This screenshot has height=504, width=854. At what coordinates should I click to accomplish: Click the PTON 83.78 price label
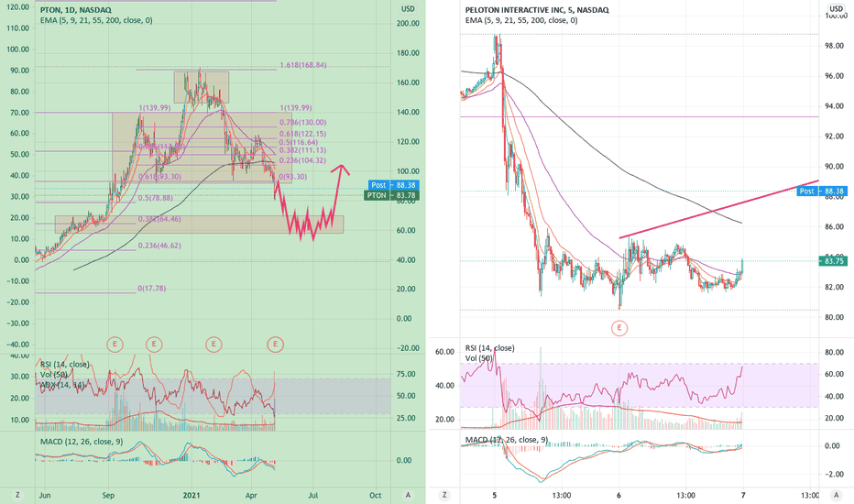[391, 195]
